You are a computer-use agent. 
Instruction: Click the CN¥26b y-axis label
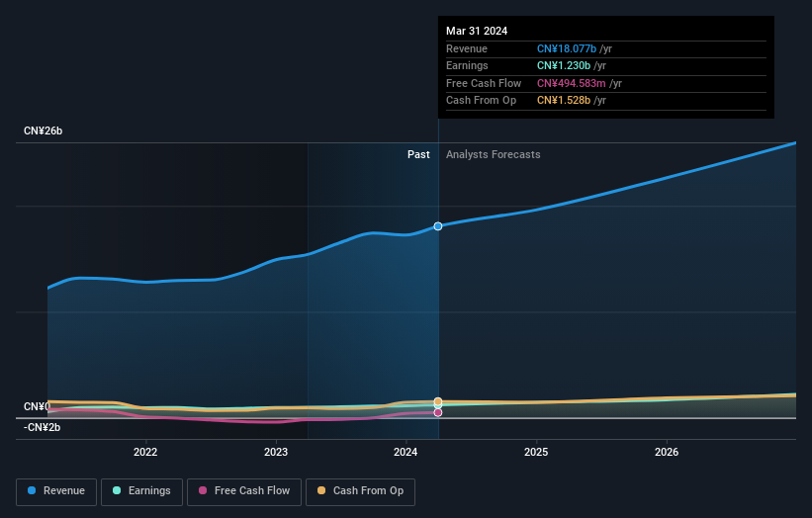tap(43, 130)
